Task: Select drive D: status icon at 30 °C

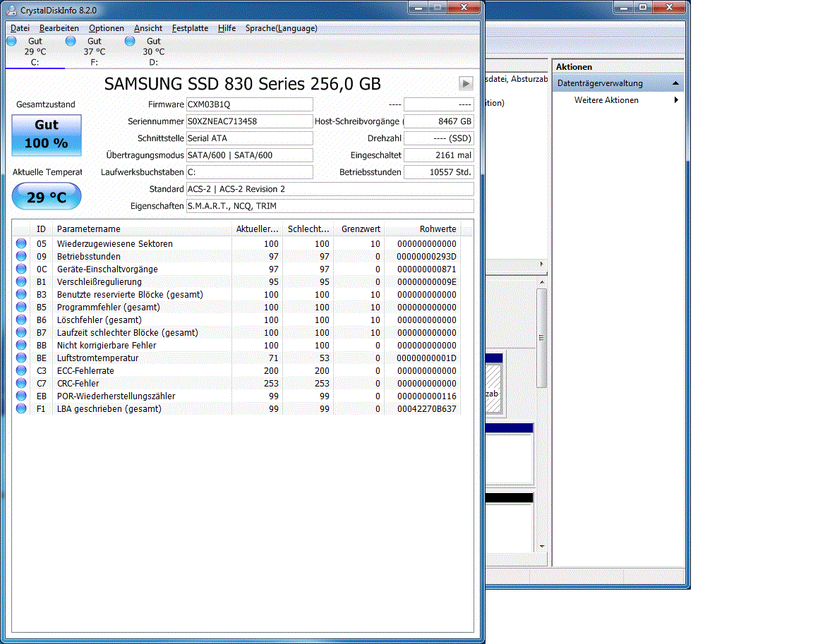Action: [130, 41]
